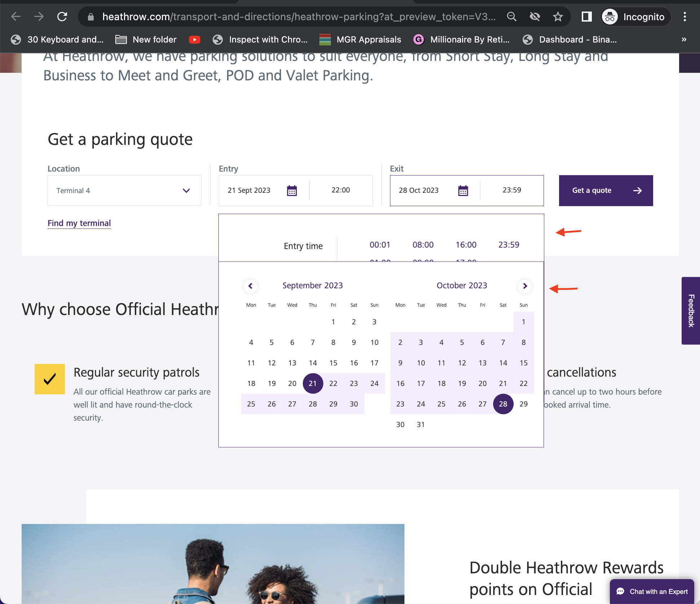Click the side panel icon in toolbar
700x604 pixels.
tap(586, 17)
